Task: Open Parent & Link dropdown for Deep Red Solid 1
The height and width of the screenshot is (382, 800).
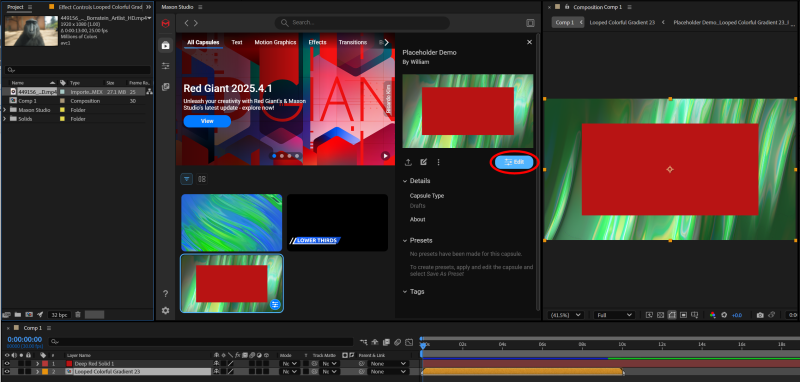Action: pyautogui.click(x=389, y=364)
